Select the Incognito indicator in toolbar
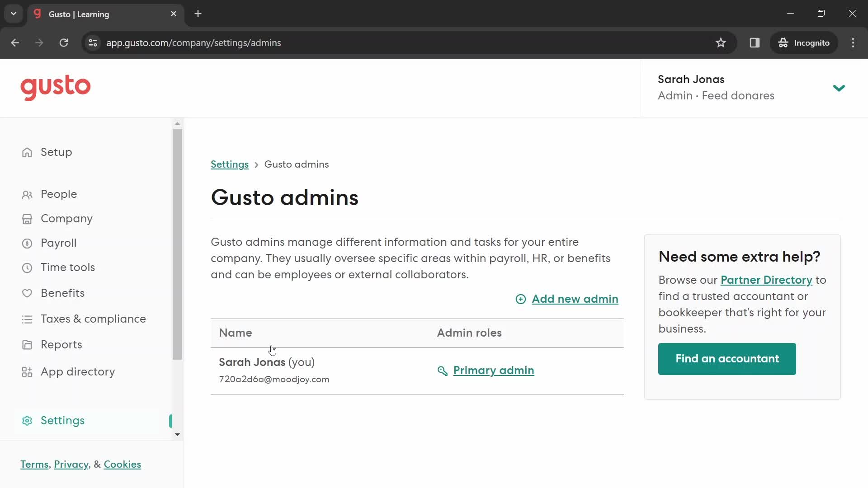This screenshot has width=868, height=488. [x=805, y=43]
